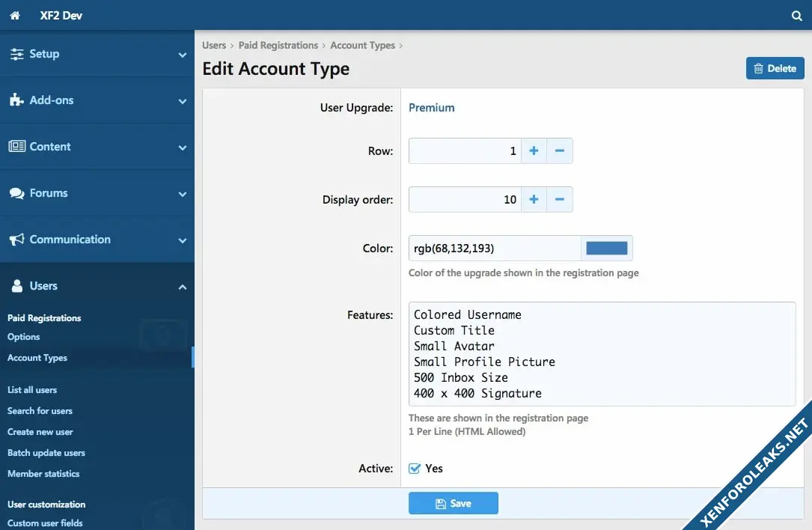Collapse the Users section chevron
Viewport: 812px width, 530px height.
tap(182, 287)
